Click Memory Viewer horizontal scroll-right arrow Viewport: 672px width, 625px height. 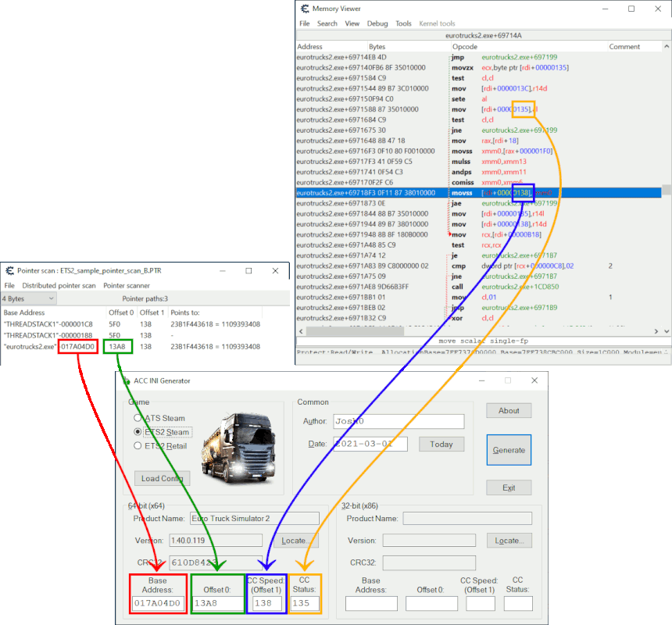(656, 331)
